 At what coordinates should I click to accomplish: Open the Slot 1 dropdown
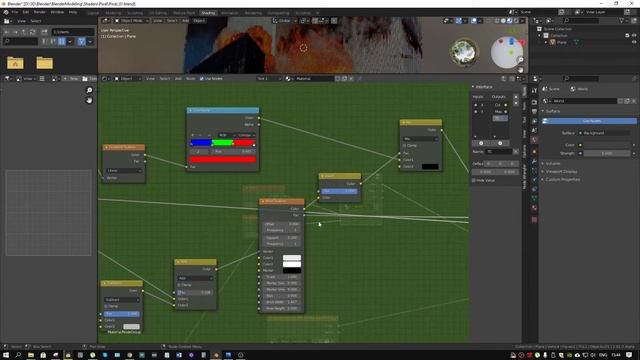(269, 78)
